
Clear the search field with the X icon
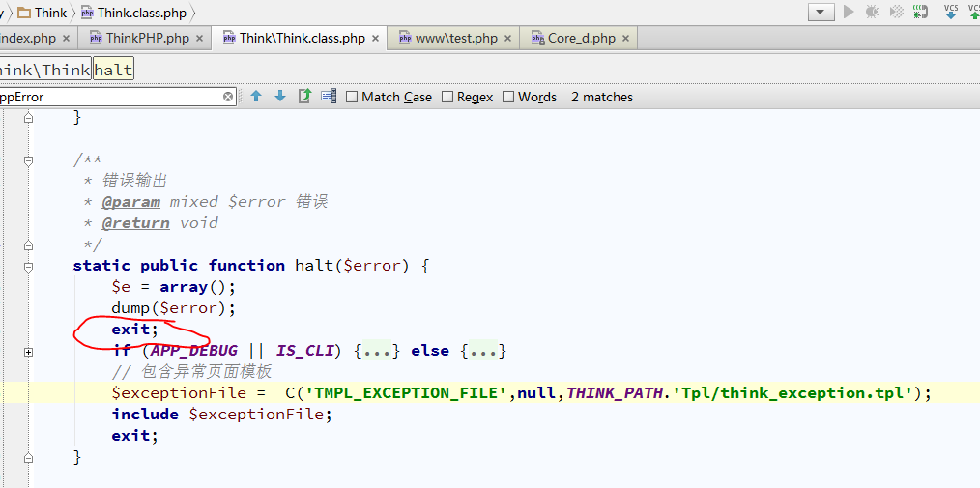[x=228, y=97]
